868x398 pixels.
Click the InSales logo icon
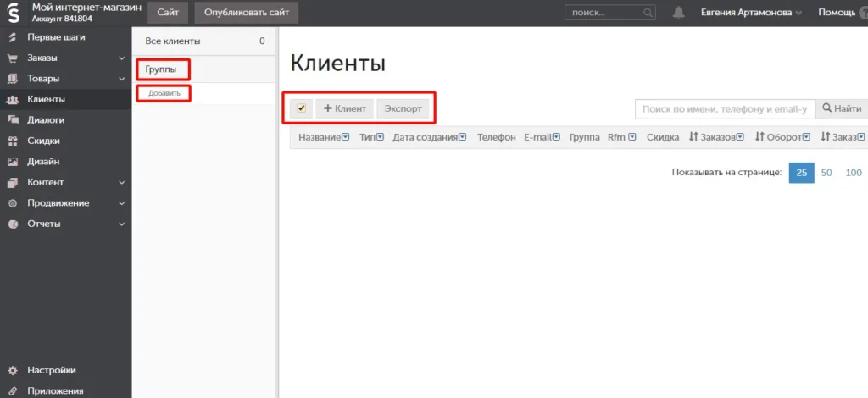[x=14, y=13]
